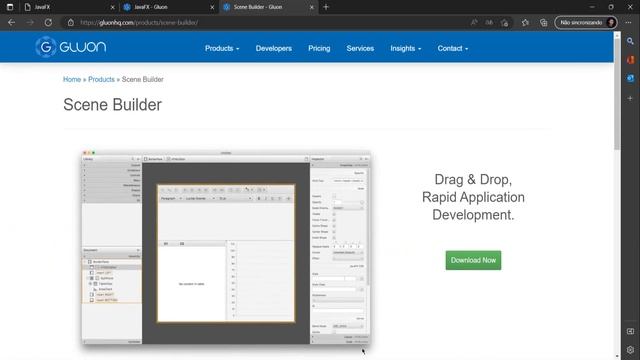
Task: Open the Pricing page
Action: pos(319,48)
